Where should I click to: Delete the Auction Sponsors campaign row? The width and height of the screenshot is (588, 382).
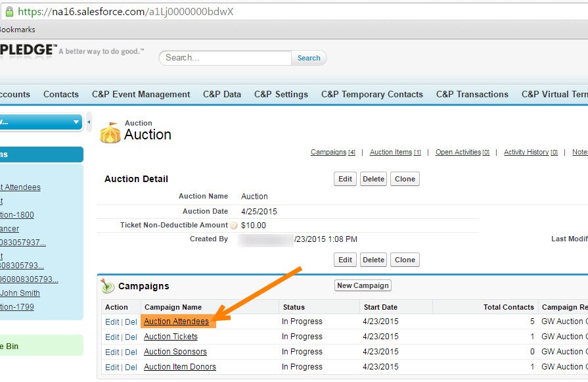[x=131, y=352]
